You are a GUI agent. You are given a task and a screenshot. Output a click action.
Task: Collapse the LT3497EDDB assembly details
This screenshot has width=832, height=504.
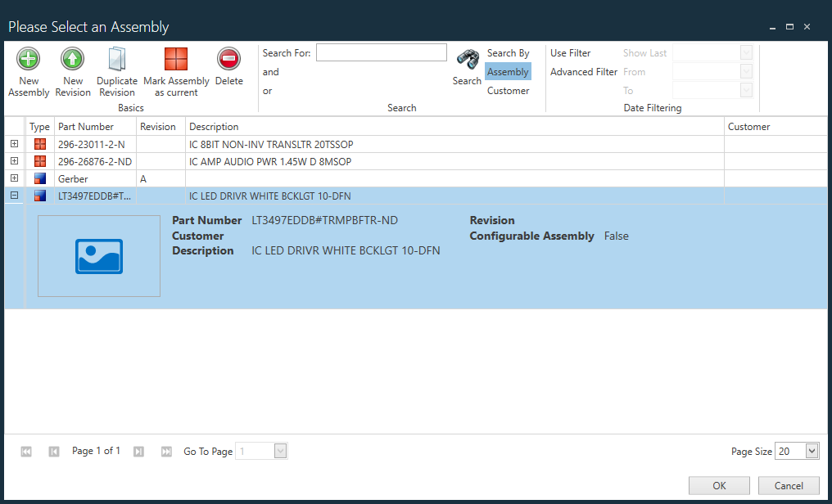click(x=13, y=196)
